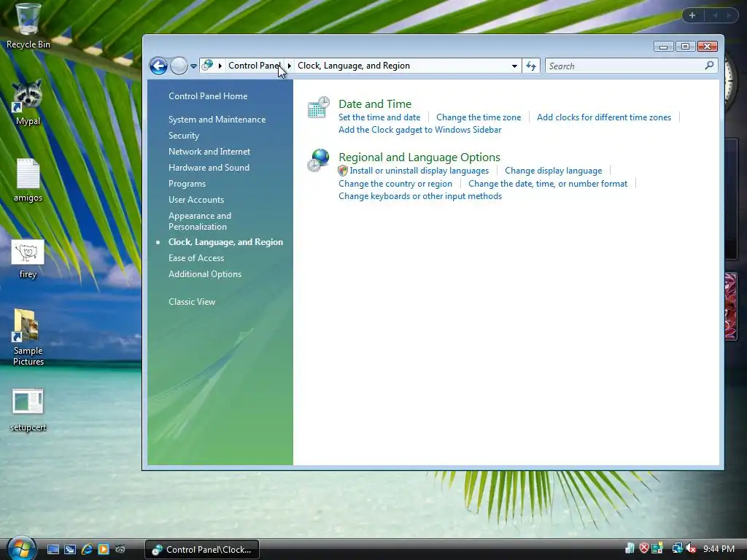Click the Date and Time calendar icon
The image size is (747, 560).
pos(318,107)
